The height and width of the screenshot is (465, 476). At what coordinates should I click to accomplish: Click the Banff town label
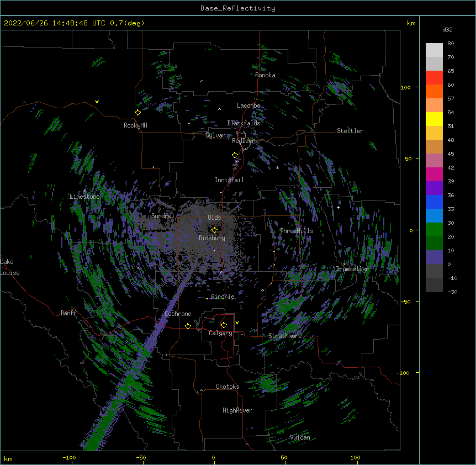click(x=68, y=313)
